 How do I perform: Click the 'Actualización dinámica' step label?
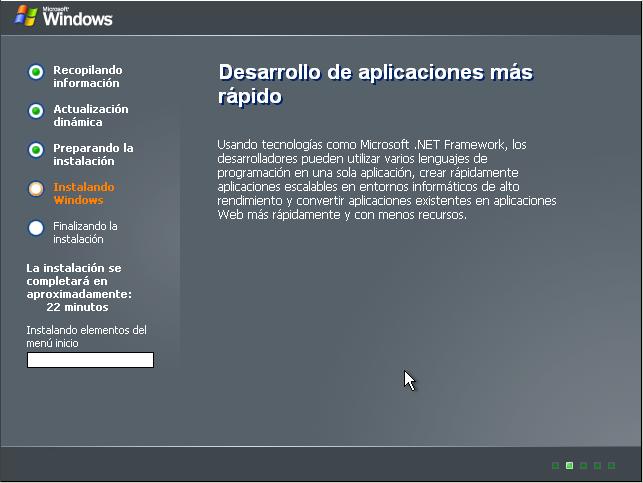(91, 116)
